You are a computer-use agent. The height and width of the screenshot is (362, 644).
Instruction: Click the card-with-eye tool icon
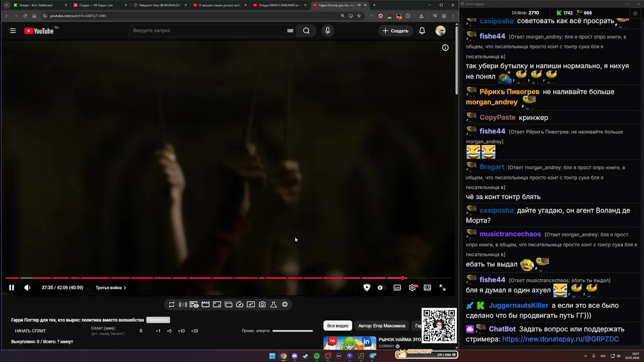pyautogui.click(x=194, y=305)
